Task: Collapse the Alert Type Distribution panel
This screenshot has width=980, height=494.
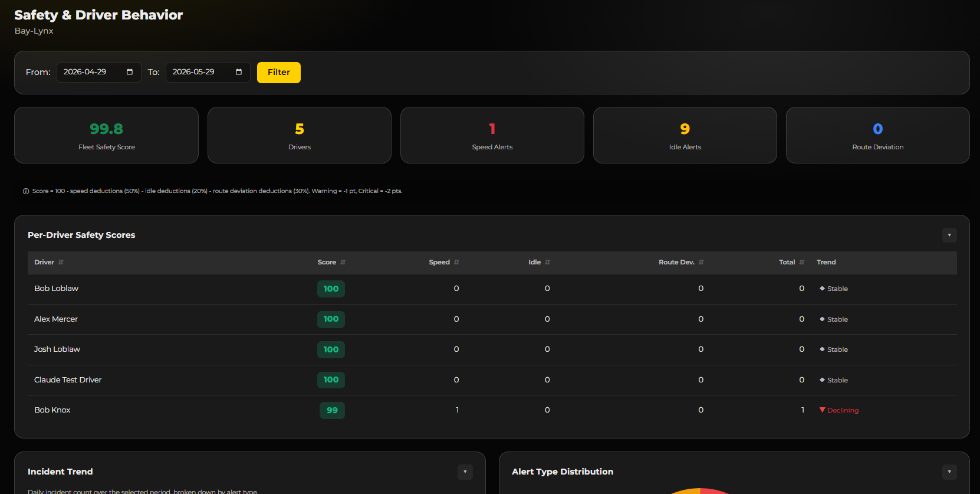Action: (x=949, y=472)
